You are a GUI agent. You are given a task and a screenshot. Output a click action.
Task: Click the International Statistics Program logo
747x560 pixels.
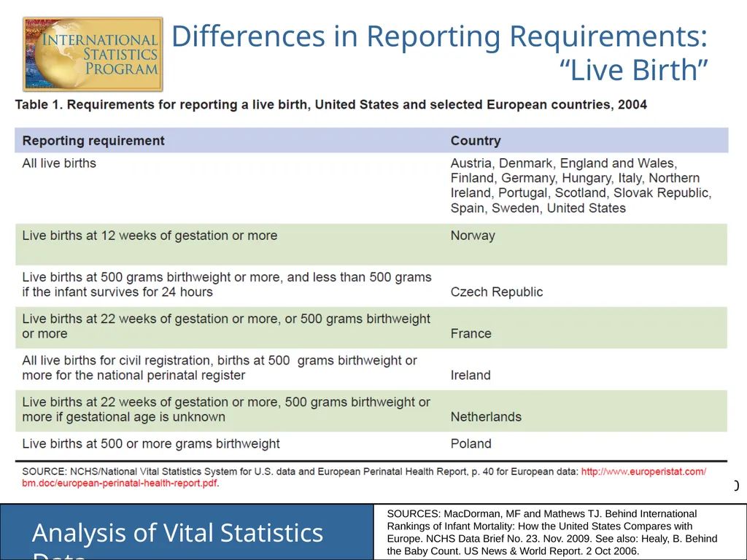[x=93, y=54]
